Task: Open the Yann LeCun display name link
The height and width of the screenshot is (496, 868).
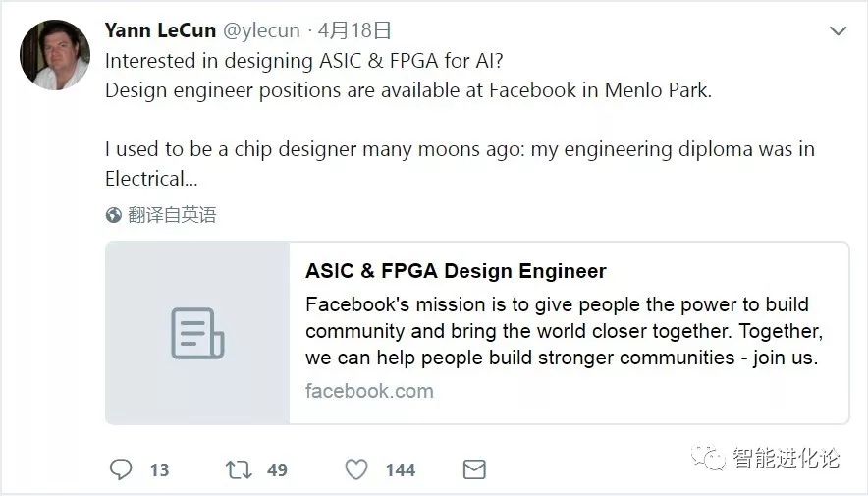Action: [x=160, y=30]
